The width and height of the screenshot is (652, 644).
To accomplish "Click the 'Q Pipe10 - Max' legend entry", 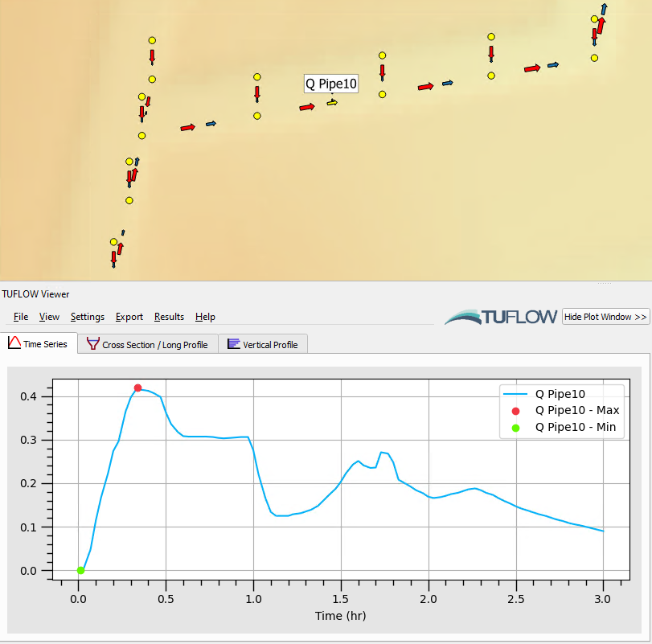I will point(576,411).
